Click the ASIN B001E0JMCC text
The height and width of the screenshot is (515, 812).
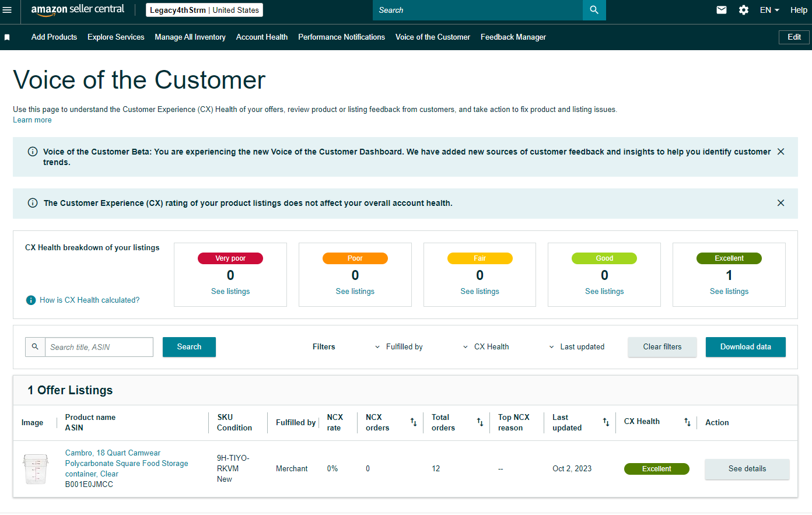coord(89,485)
